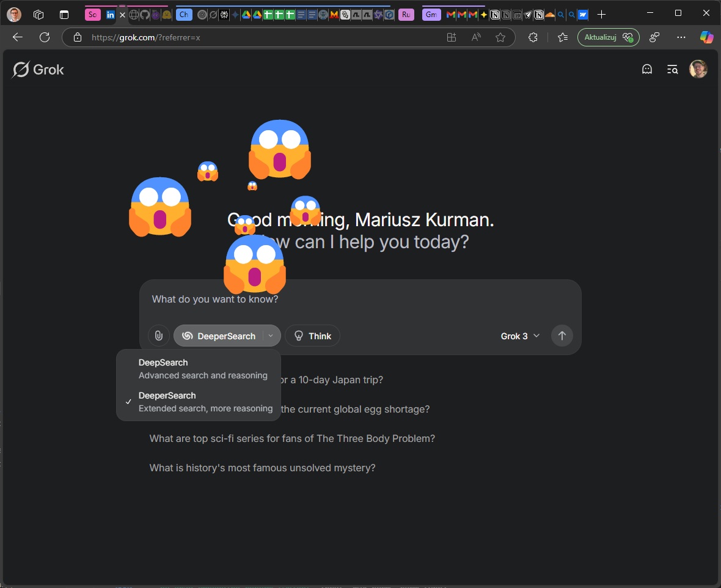Expand the purple 'Gm' tab group
This screenshot has height=588, width=721.
pyautogui.click(x=431, y=14)
